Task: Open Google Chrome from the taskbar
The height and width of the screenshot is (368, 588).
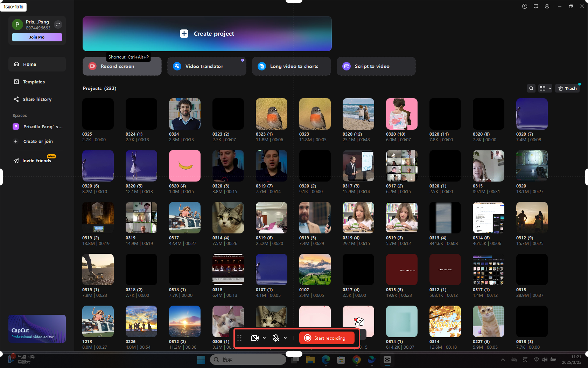Action: pyautogui.click(x=357, y=360)
